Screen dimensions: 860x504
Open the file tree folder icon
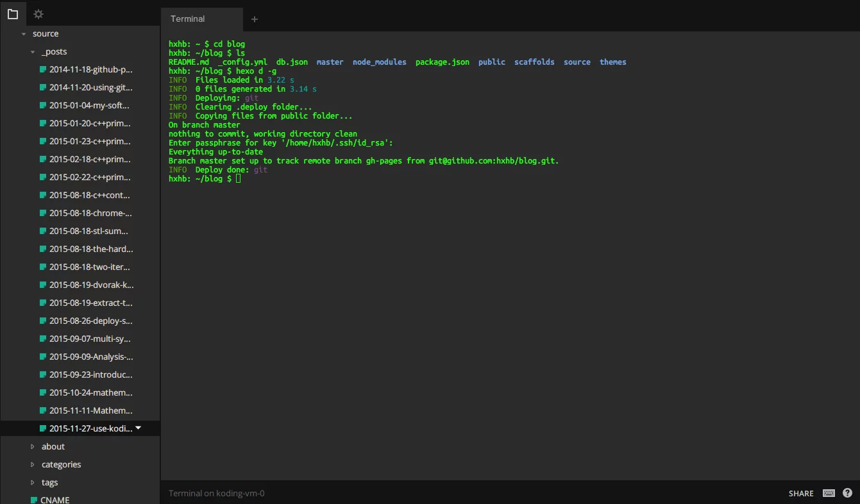tap(13, 14)
